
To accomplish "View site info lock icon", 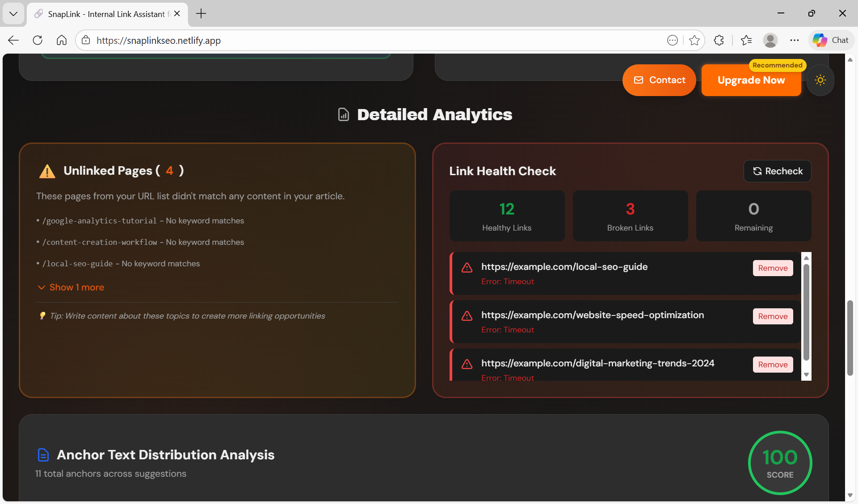I will pyautogui.click(x=86, y=40).
